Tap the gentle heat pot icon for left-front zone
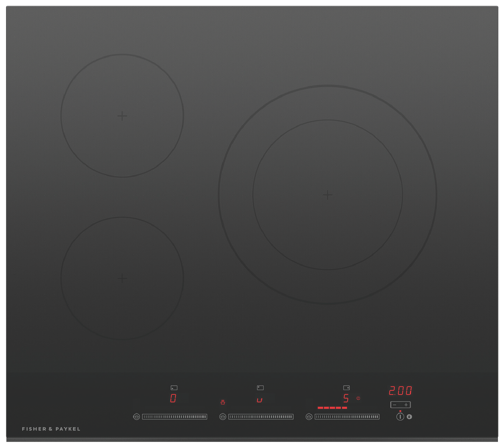Viewport: 504px width, 448px height. [x=137, y=417]
